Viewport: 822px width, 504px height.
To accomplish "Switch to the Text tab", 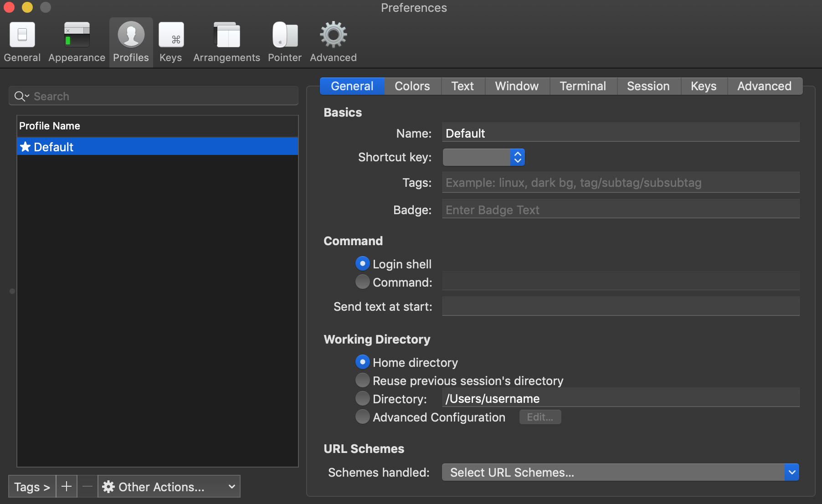I will (x=462, y=86).
